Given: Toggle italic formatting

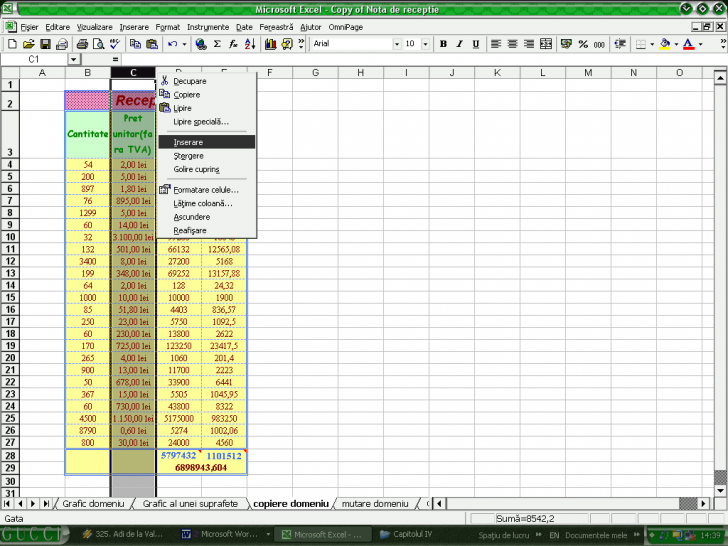Looking at the screenshot, I should [460, 44].
